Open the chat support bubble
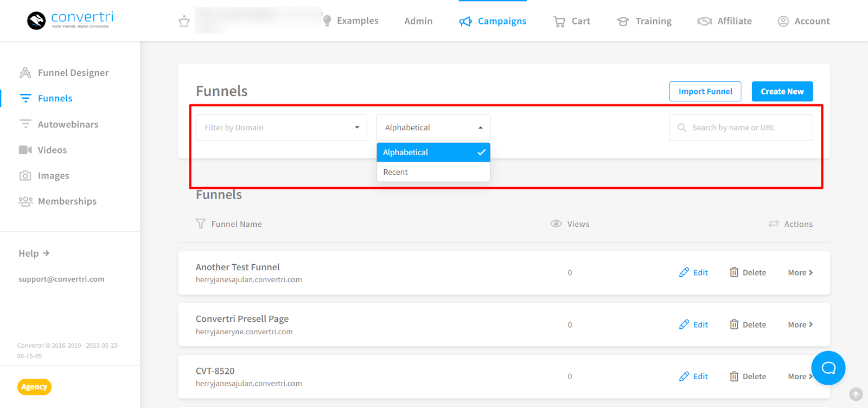Screen dimensions: 868x408 [828, 368]
